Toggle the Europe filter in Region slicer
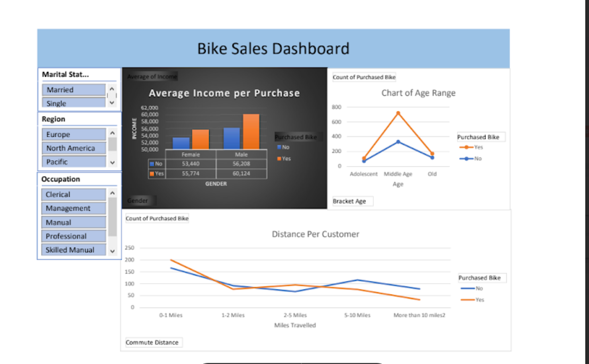589x364 pixels. [73, 135]
